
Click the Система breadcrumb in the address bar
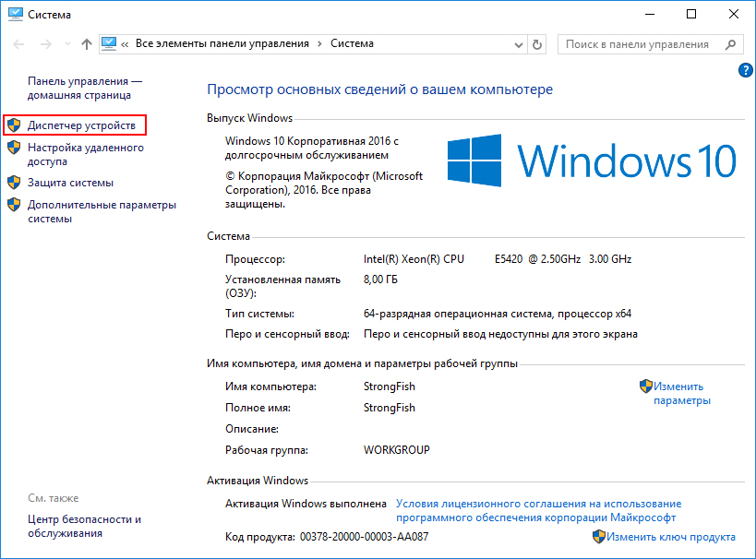(352, 44)
